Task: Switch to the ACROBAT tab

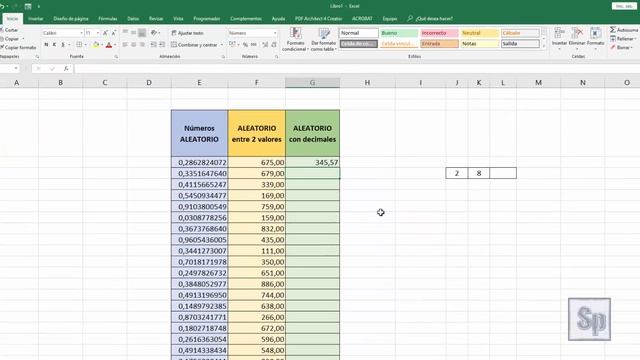Action: 362,19
